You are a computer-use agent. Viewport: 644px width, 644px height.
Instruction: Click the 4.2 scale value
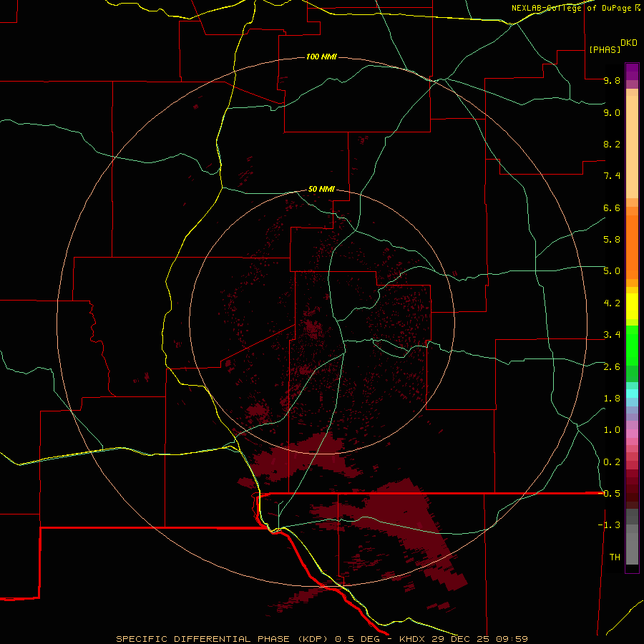click(612, 303)
